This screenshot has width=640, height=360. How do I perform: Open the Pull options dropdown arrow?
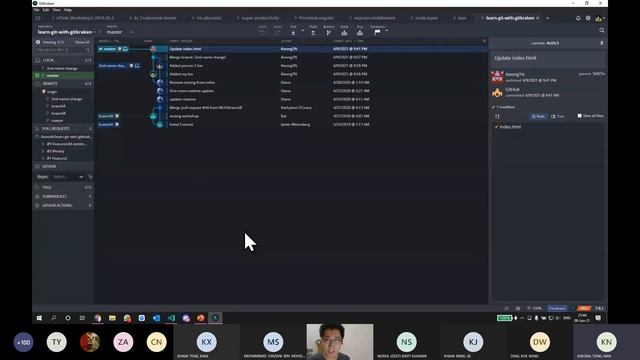tap(302, 31)
